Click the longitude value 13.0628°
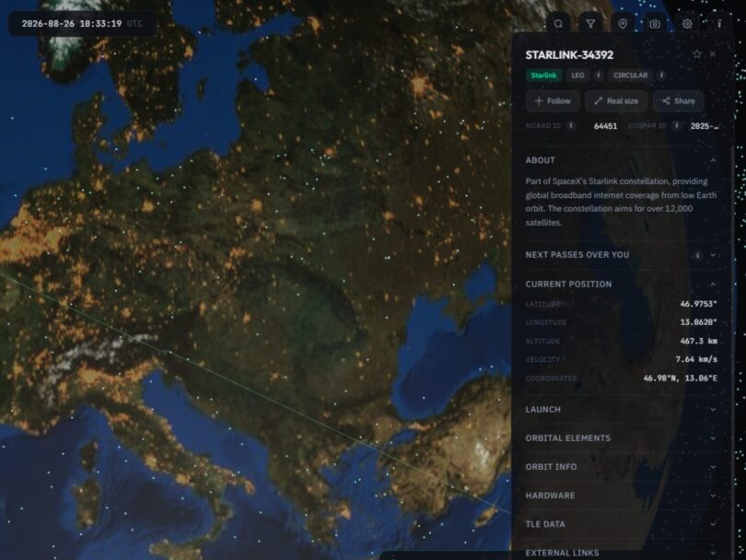 (x=698, y=322)
